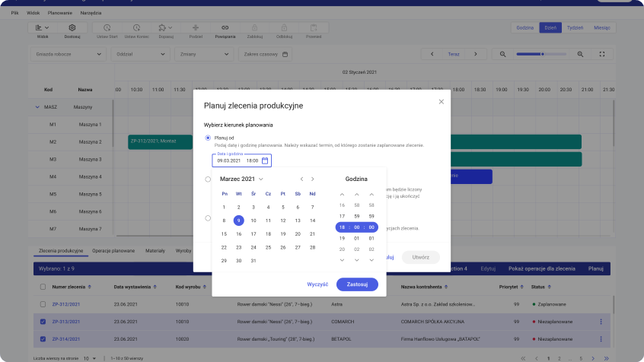Click the Utwórz button in dialog
Viewport: 644px width, 362px height.
click(x=420, y=257)
